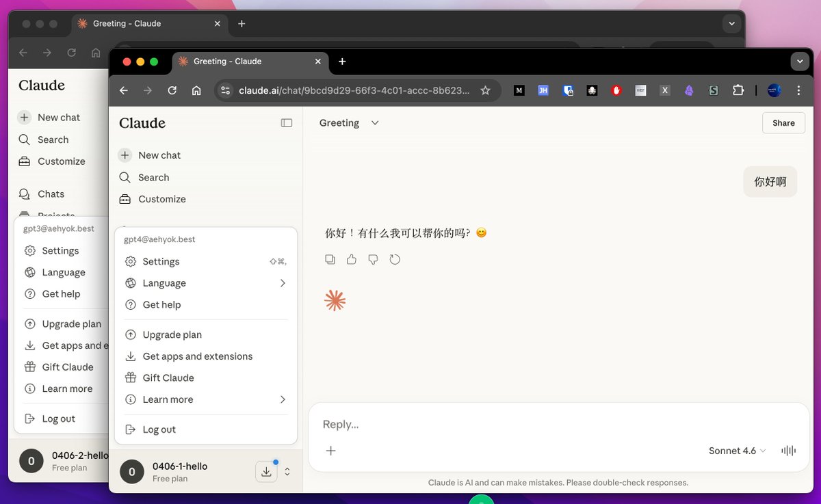This screenshot has width=821, height=504.
Task: Retry the response with circular arrow icon
Action: click(395, 259)
